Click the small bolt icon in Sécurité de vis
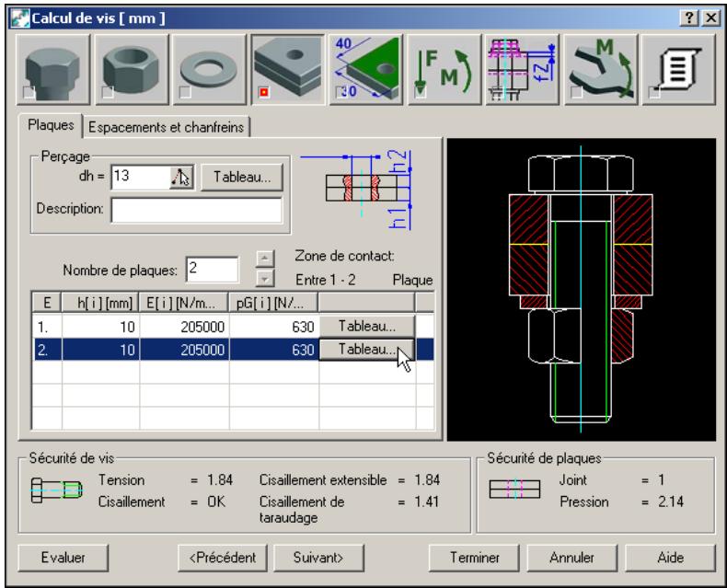Screen dimensions: 727x588 click(x=56, y=490)
